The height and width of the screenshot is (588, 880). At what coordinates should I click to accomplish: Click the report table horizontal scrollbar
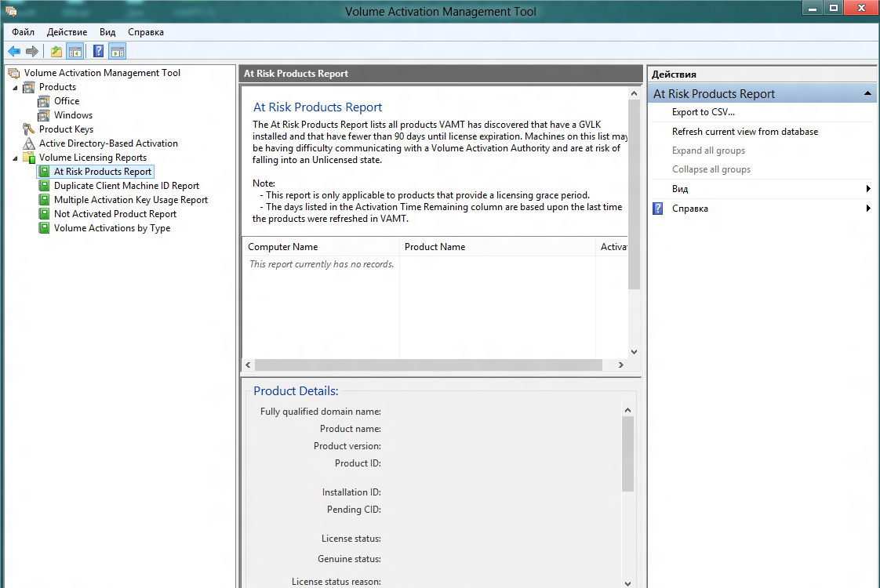coord(428,365)
